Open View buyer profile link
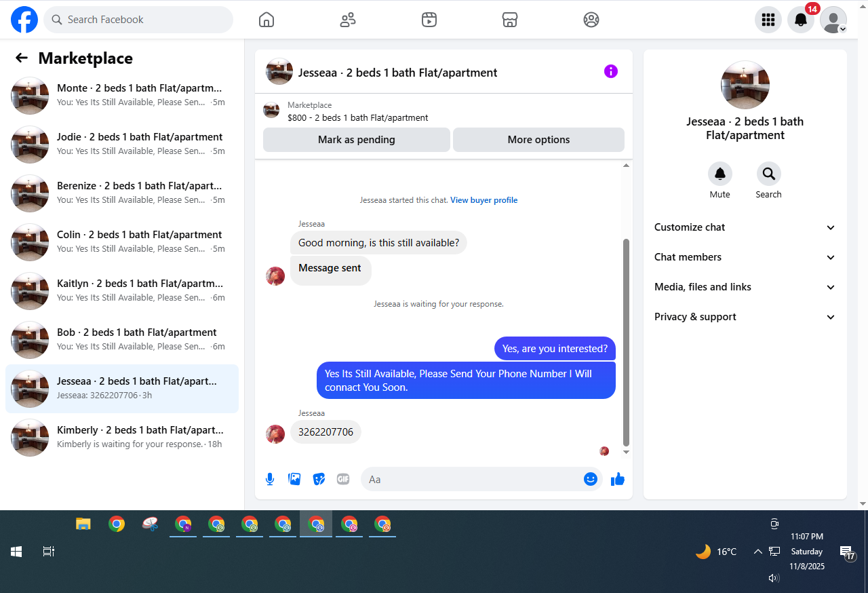 pyautogui.click(x=484, y=200)
